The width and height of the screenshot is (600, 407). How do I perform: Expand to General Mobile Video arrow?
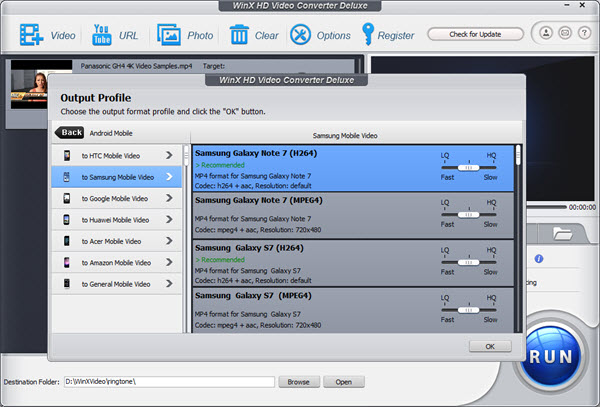pos(169,283)
